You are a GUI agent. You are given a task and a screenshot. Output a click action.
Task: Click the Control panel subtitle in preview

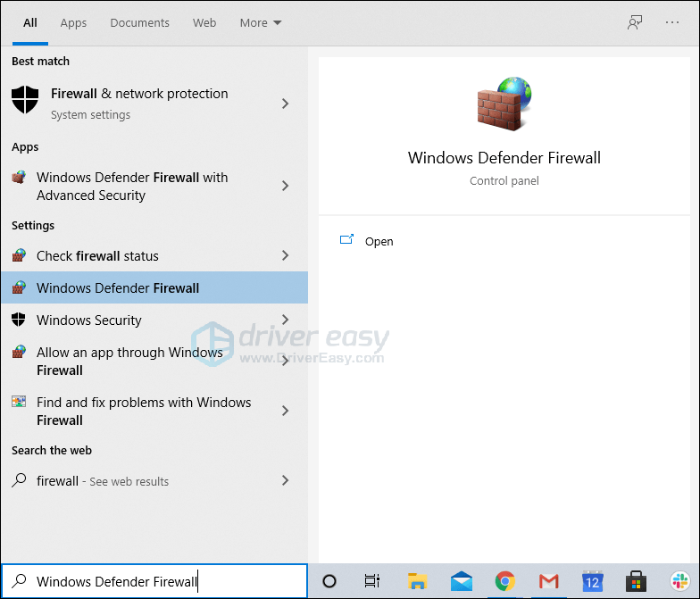pyautogui.click(x=504, y=180)
